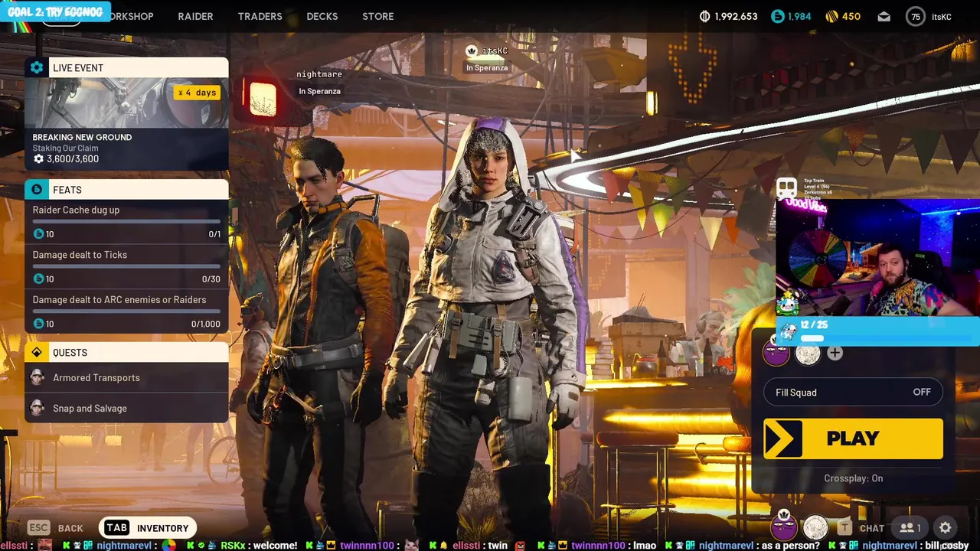Open the Feats panel coin icon
The width and height of the screenshot is (980, 551).
click(37, 189)
